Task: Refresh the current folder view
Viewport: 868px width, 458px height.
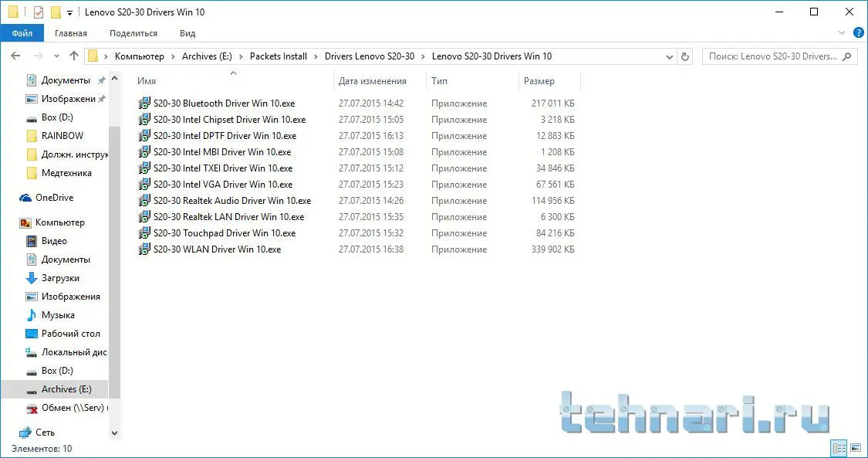Action: click(685, 56)
